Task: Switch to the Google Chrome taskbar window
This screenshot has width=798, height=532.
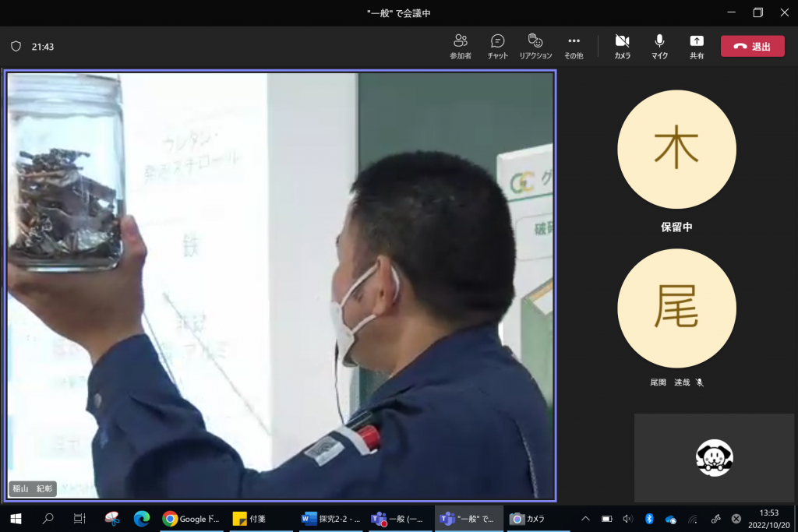Action: (x=192, y=519)
